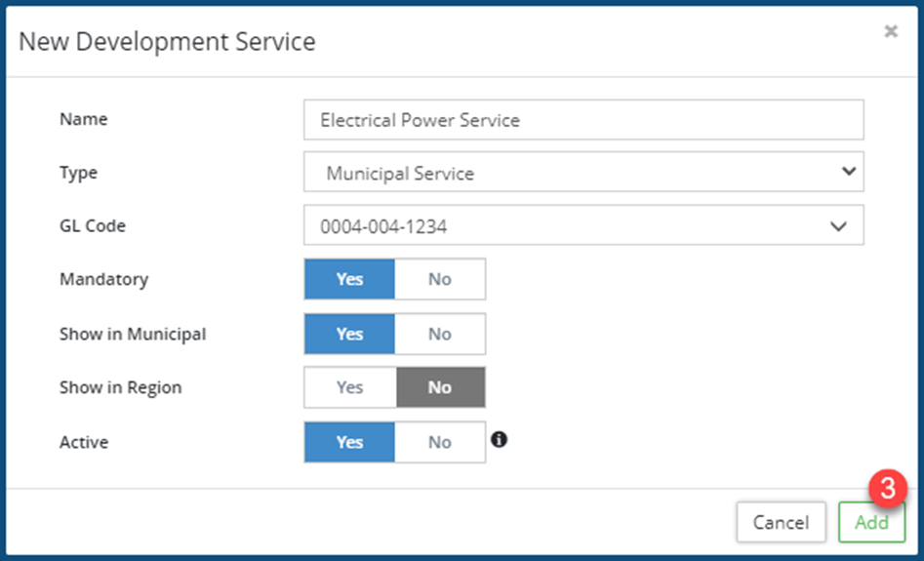Image resolution: width=924 pixels, height=561 pixels.
Task: Set Mandatory to Yes
Action: pyautogui.click(x=349, y=279)
